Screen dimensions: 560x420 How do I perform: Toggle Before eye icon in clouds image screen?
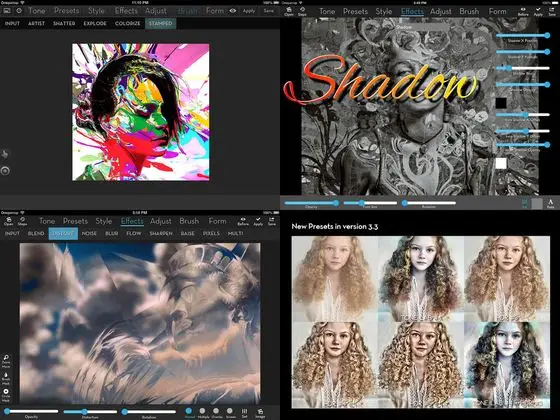pyautogui.click(x=243, y=221)
